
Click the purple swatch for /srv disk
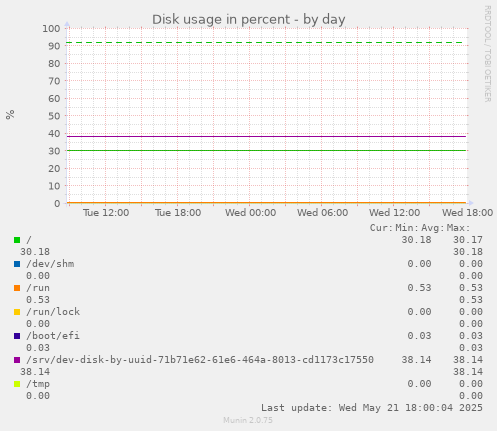point(17,360)
